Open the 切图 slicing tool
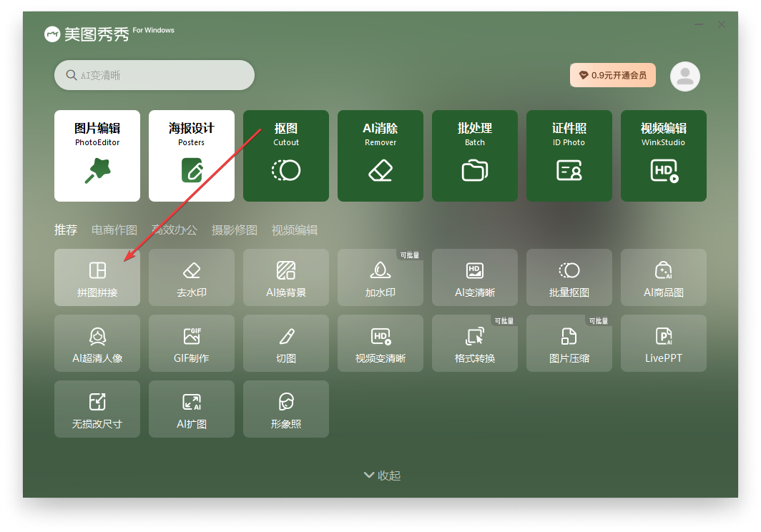Screen dimensions: 761x532 pos(286,343)
